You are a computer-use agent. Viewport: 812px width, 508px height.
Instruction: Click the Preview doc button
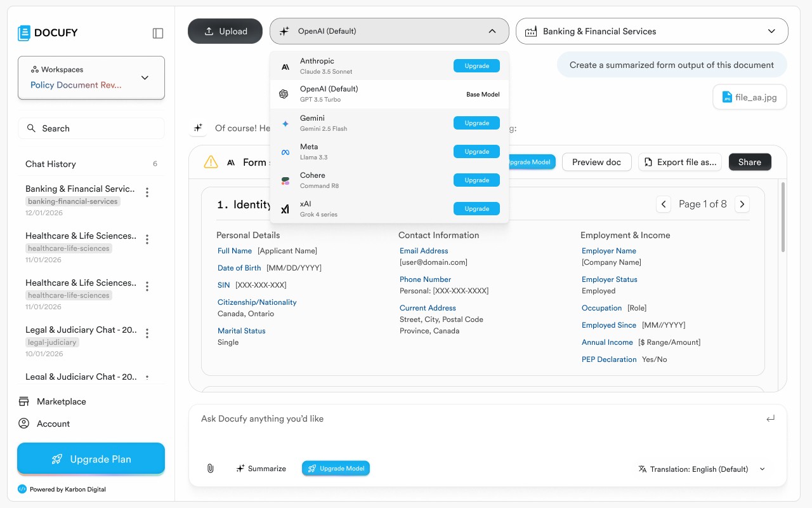click(x=596, y=162)
